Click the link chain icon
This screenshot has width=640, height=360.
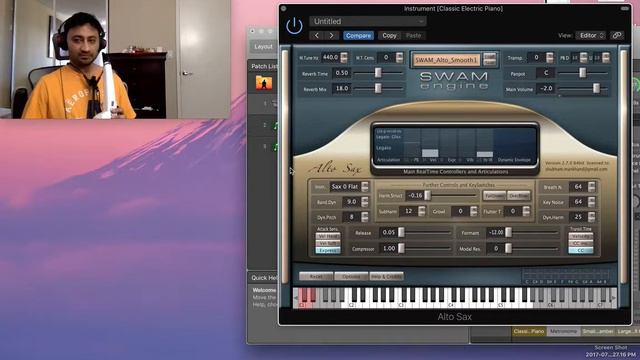pyautogui.click(x=617, y=36)
